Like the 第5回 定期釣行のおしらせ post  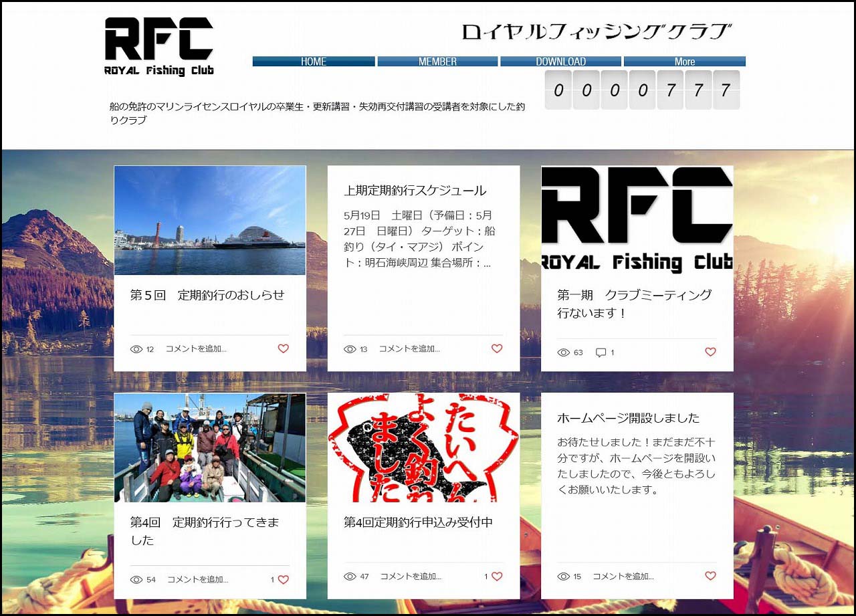(x=284, y=348)
